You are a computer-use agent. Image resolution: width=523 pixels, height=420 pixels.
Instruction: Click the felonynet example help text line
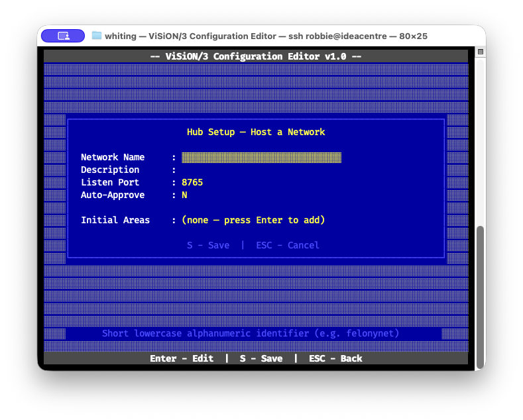[251, 333]
